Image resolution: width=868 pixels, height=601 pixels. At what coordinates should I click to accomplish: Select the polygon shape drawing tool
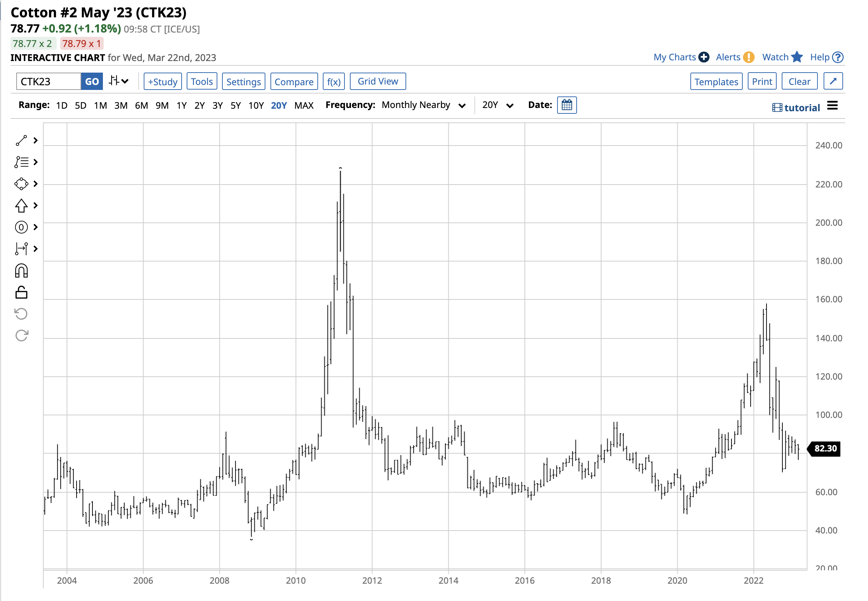point(21,184)
